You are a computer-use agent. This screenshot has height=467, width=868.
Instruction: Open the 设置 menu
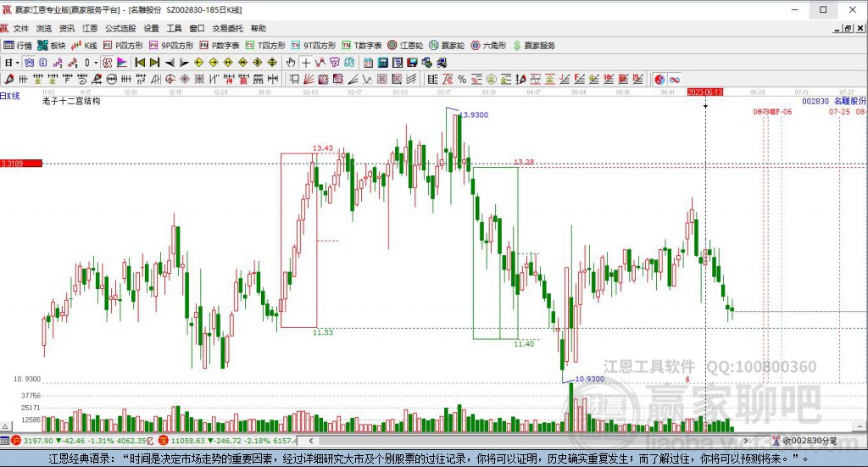[x=151, y=28]
